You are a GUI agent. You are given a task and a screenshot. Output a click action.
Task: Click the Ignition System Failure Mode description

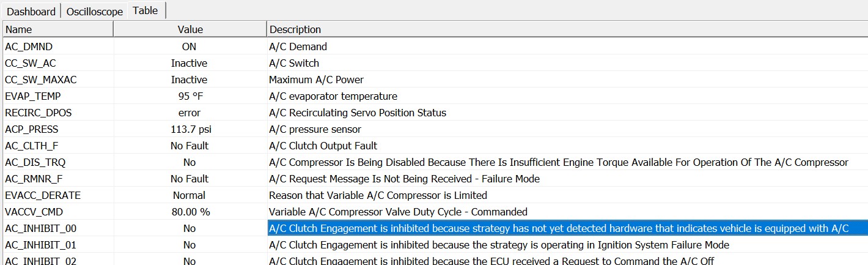click(499, 245)
